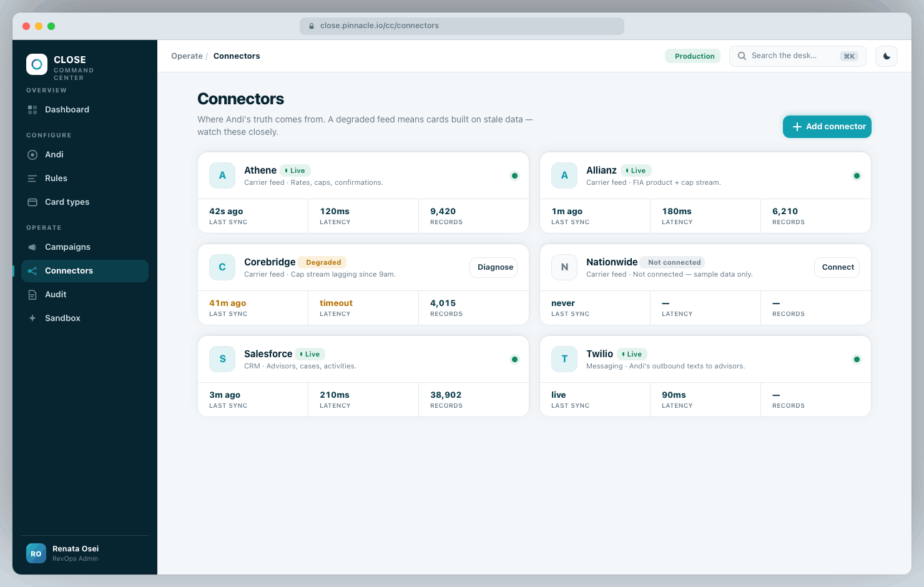Image resolution: width=924 pixels, height=587 pixels.
Task: Open the Audit page
Action: (85, 295)
